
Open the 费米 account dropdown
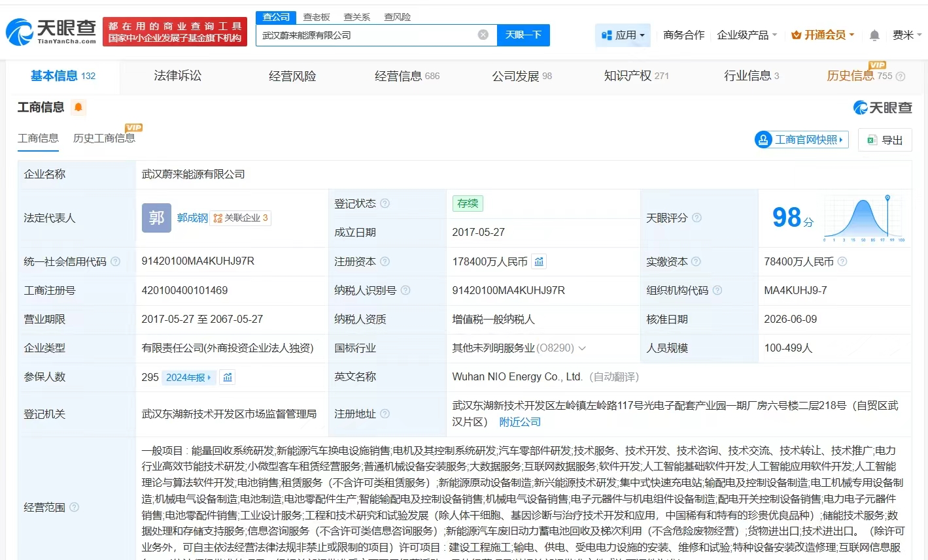click(x=907, y=35)
